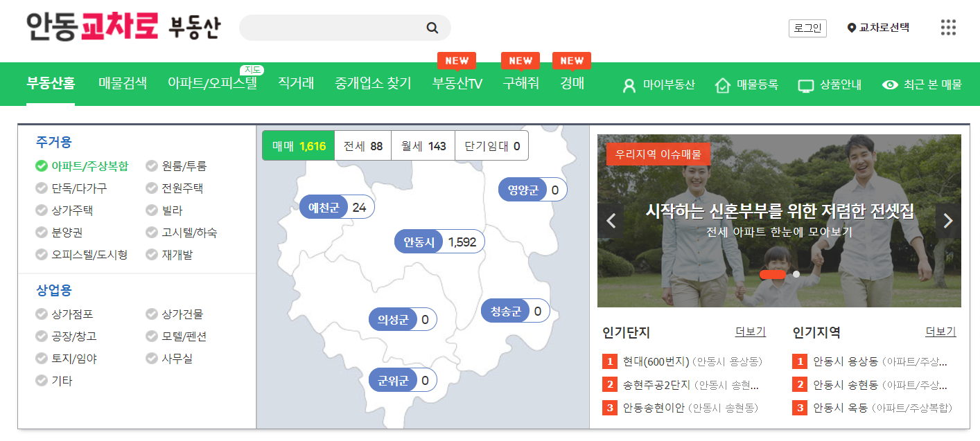980x441 pixels.
Task: Check 상가주택 option
Action: (x=64, y=210)
